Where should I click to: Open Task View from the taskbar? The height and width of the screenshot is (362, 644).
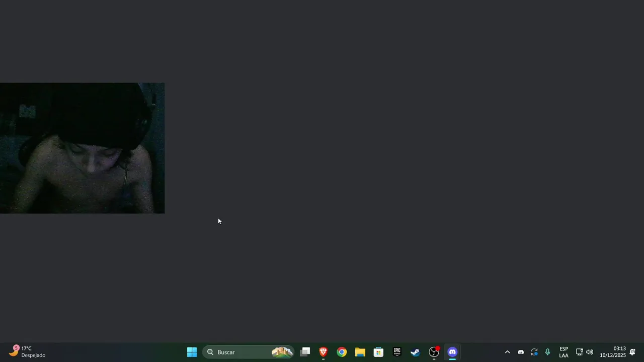[305, 352]
